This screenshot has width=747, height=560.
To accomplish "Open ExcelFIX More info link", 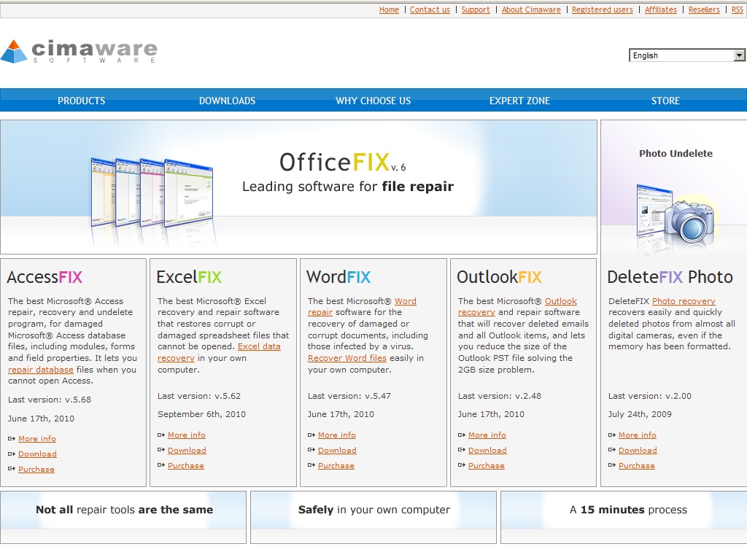I will coord(187,435).
